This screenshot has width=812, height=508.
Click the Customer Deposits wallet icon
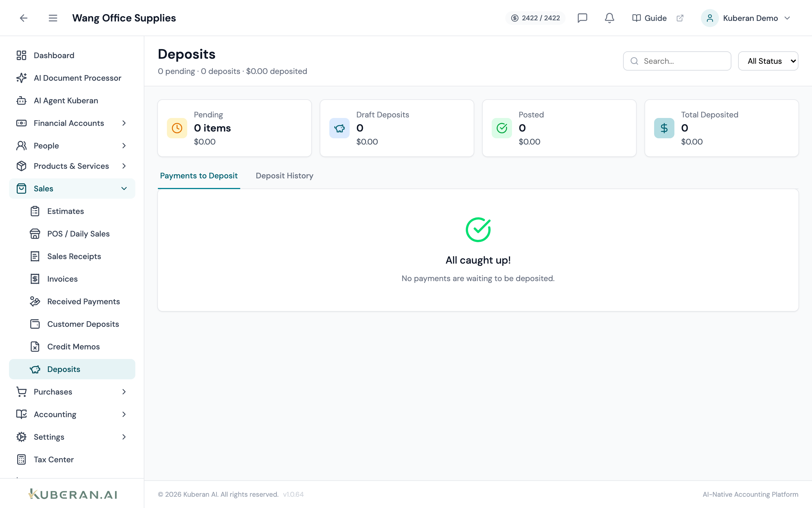click(x=35, y=324)
